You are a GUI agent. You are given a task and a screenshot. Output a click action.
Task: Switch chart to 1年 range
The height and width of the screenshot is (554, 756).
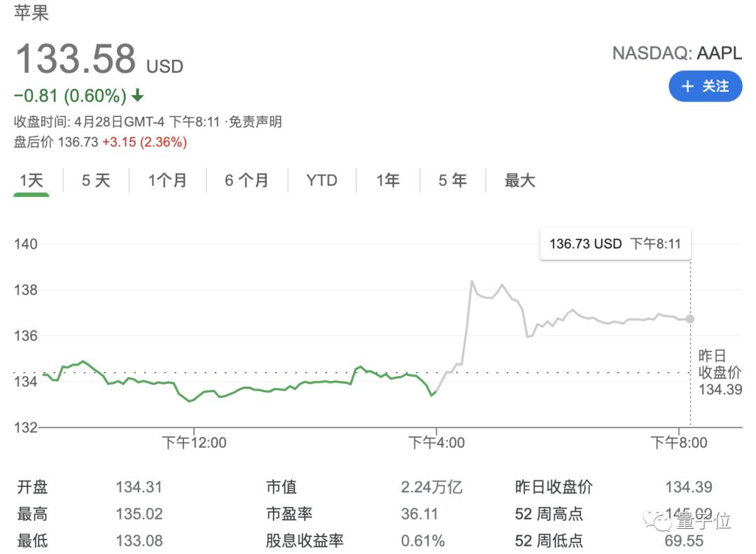pos(387,181)
